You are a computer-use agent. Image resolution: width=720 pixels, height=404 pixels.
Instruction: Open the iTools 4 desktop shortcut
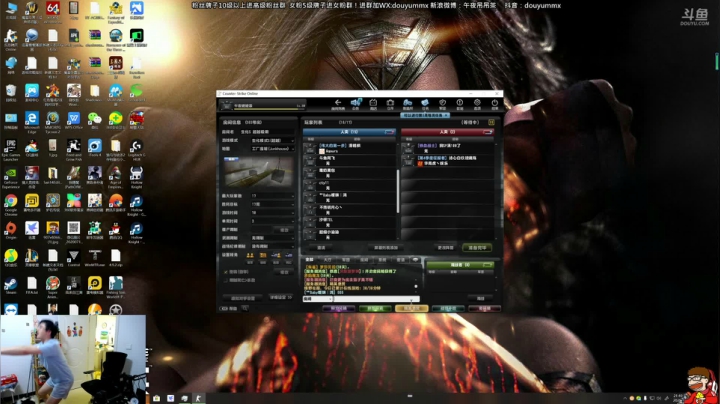95,148
